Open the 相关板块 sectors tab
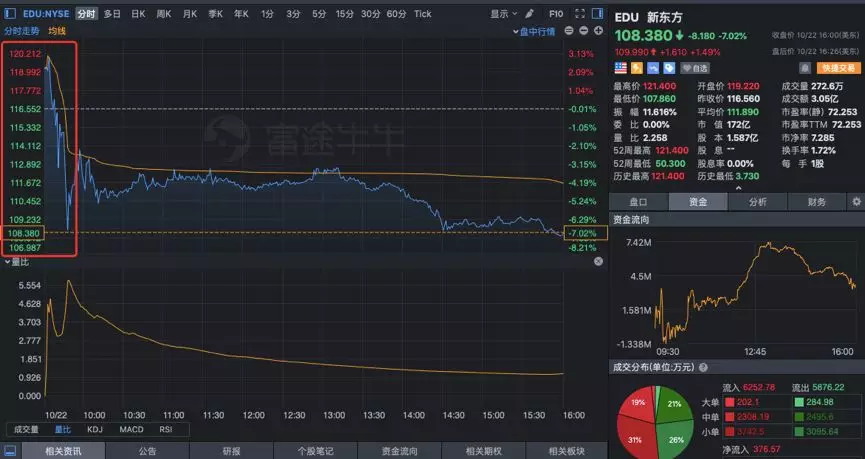Image resolution: width=865 pixels, height=459 pixels. click(x=567, y=451)
